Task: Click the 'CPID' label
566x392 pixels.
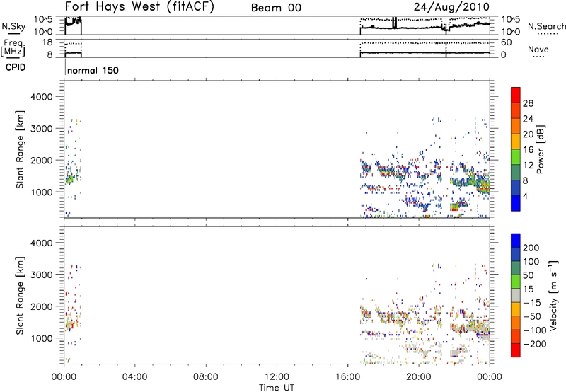Action: point(16,67)
